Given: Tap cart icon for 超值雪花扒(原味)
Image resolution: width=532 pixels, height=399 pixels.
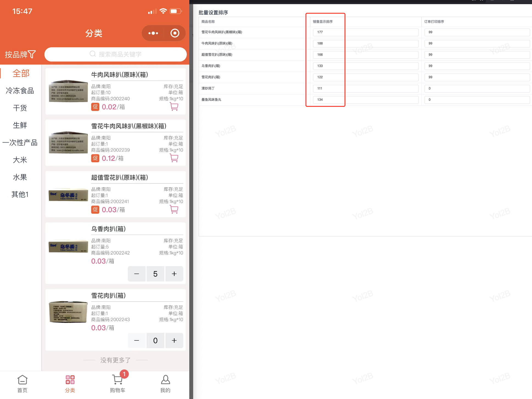Looking at the screenshot, I should click(174, 209).
